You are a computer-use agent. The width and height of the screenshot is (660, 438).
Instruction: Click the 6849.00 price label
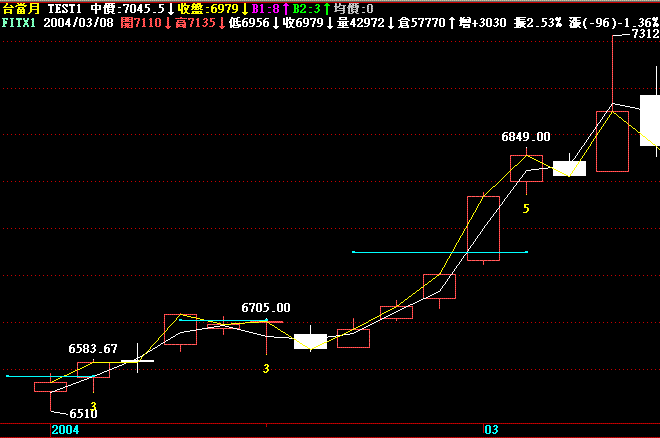(x=525, y=136)
